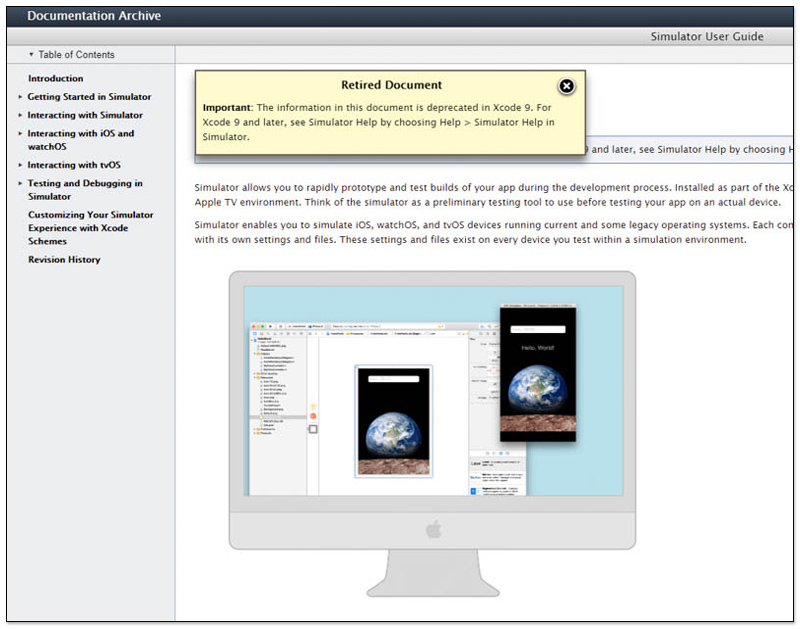Expand Interacting with iOS and watchOS arrow
Screen dimensions: 800x629
click(20, 133)
